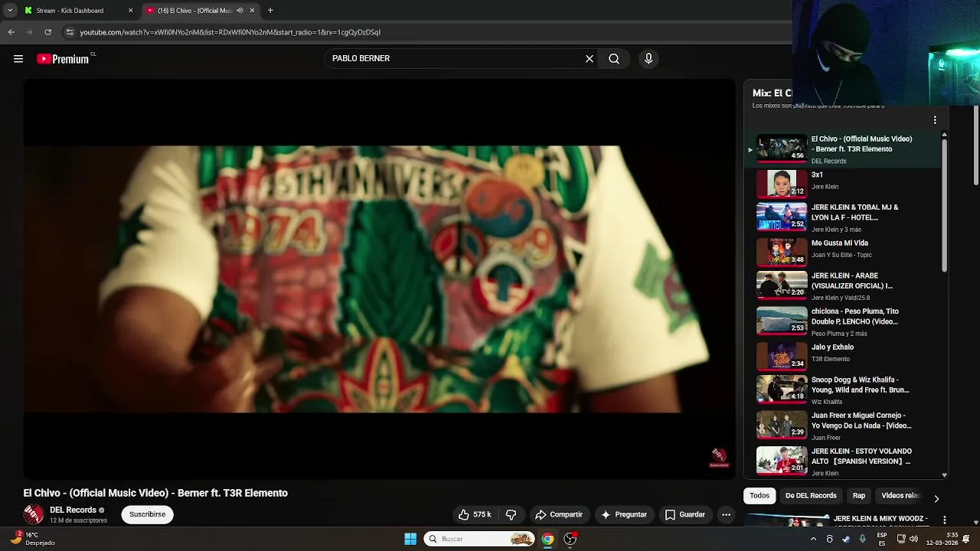Select the Videos relacionados chip
The height and width of the screenshot is (551, 980).
pos(901,496)
